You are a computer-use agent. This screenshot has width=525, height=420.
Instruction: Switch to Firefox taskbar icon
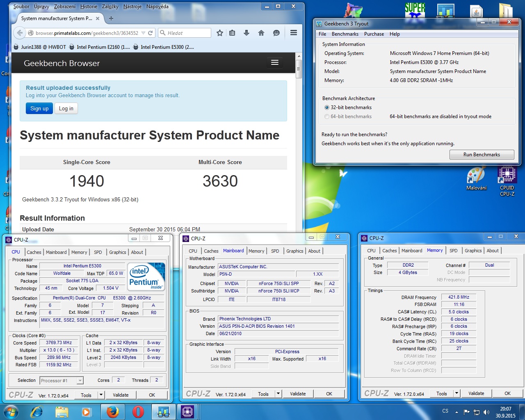[x=113, y=412]
